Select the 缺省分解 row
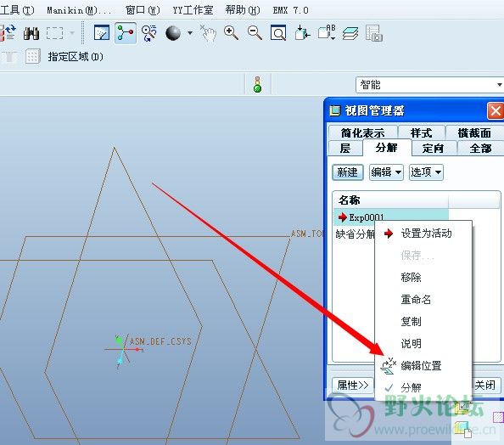504x445 pixels. pos(355,234)
